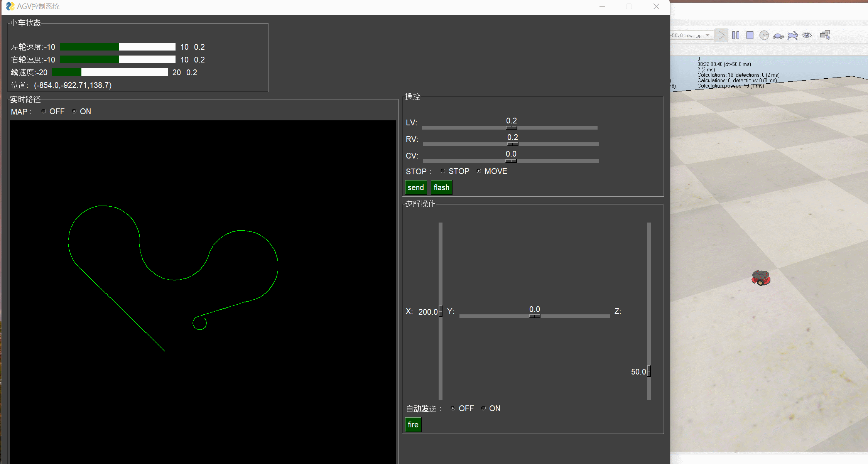Image resolution: width=868 pixels, height=464 pixels.
Task: Toggle visualization eye icon
Action: point(807,35)
